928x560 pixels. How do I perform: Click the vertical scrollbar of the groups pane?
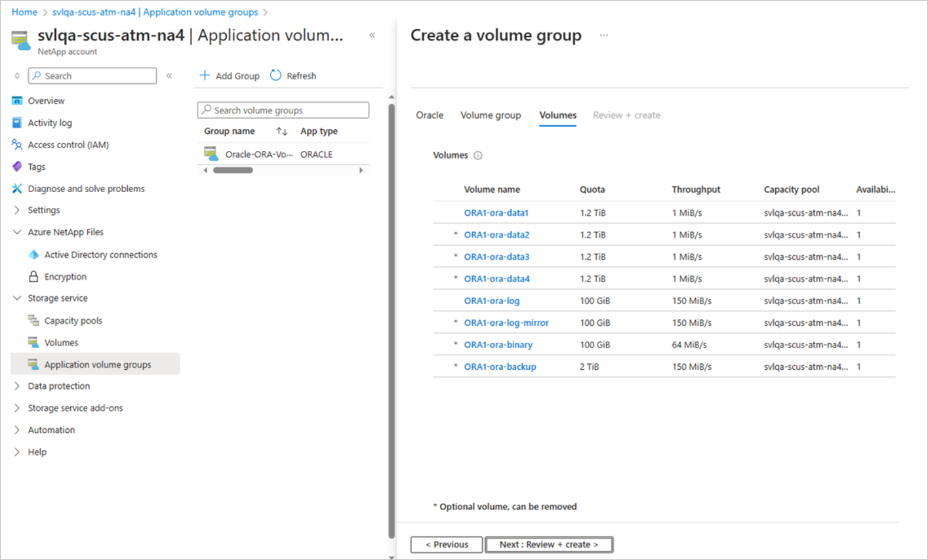[392, 321]
